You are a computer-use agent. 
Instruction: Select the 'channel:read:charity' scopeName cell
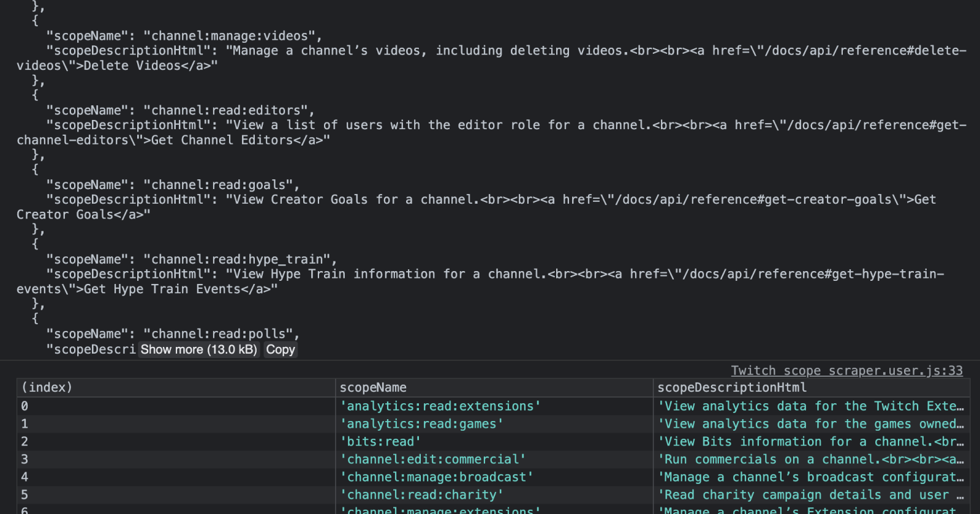tap(494, 494)
